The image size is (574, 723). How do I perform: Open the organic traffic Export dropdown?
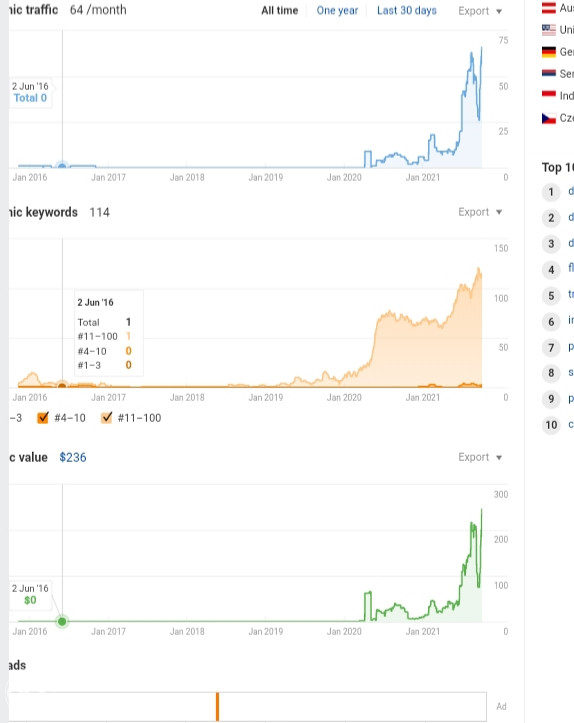(480, 11)
